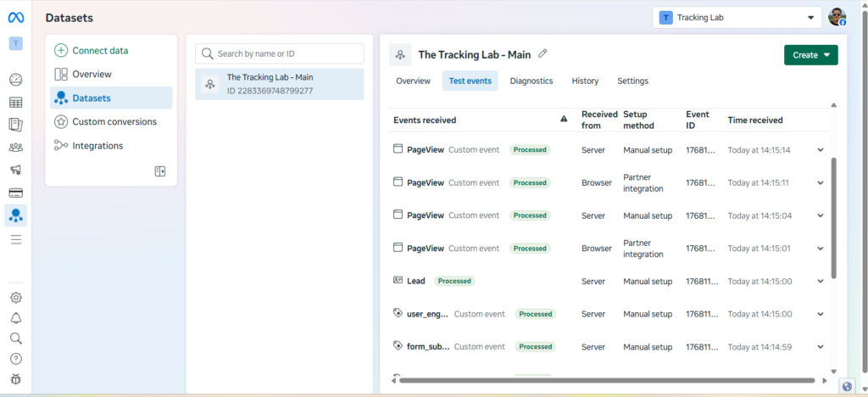Click the events table horizontal scrollbar thumb
Image resolution: width=868 pixels, height=397 pixels.
pyautogui.click(x=607, y=380)
